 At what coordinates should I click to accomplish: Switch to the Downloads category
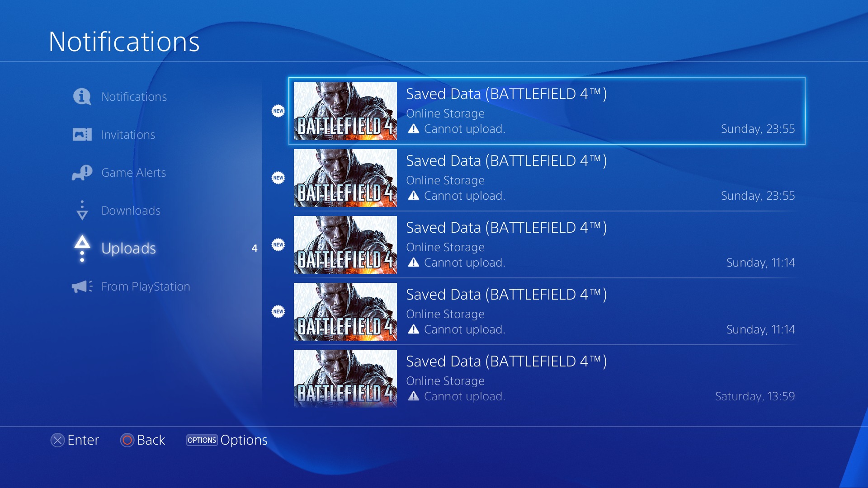131,211
